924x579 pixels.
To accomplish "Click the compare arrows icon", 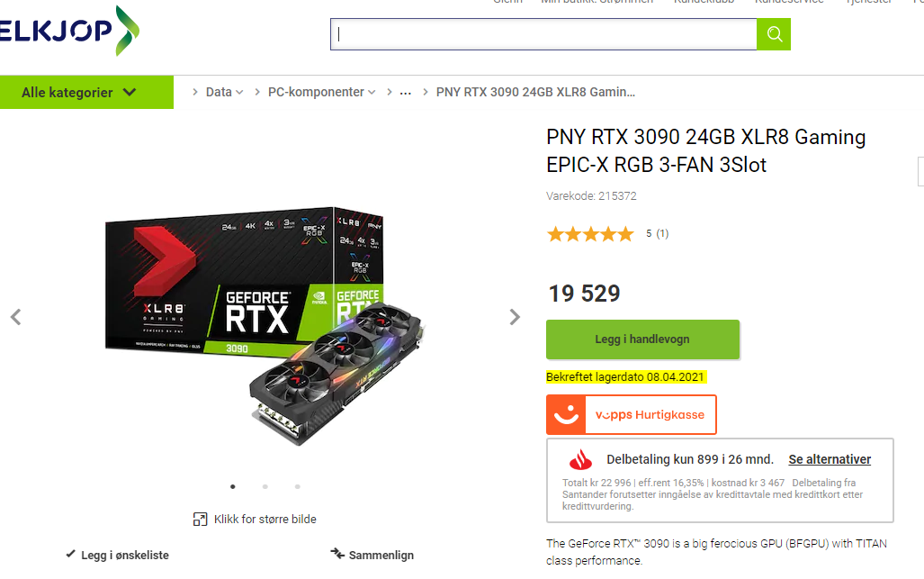I will 337,554.
